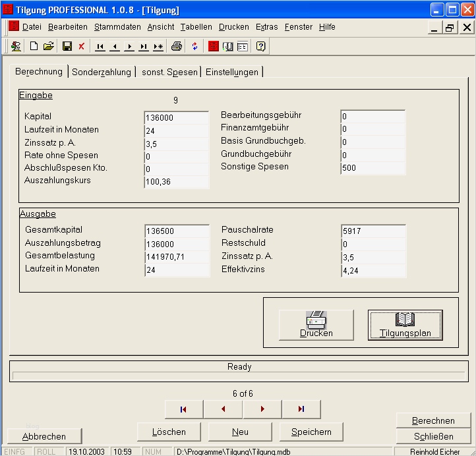
Task: Open the Tilgungsplan button
Action: coord(405,325)
